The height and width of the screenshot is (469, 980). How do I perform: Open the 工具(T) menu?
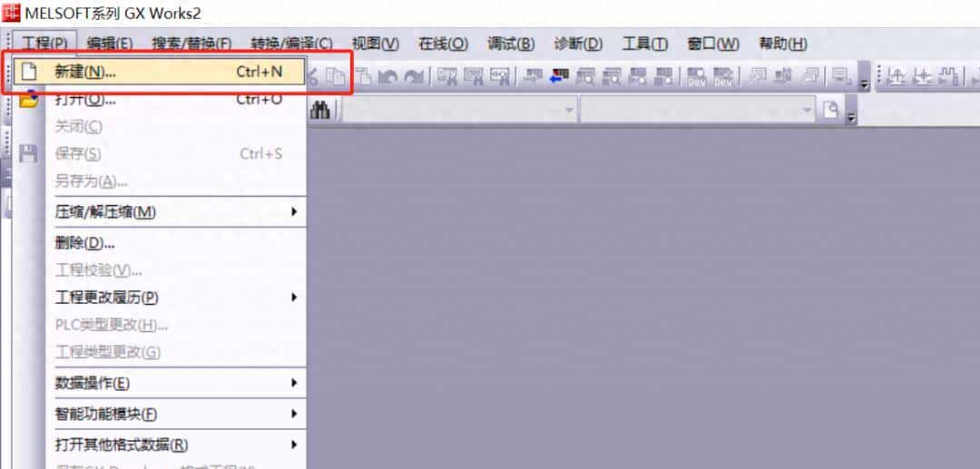click(x=645, y=44)
